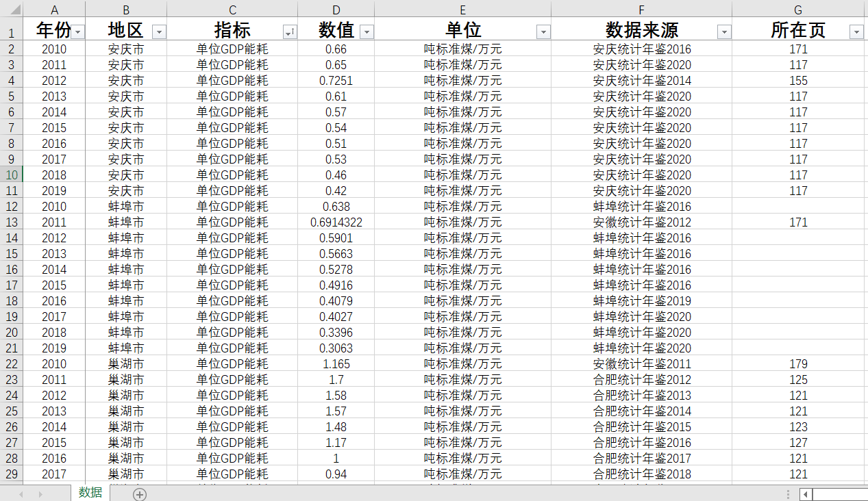868x501 pixels.
Task: Go to previous sheet with left arrow
Action: click(x=21, y=494)
